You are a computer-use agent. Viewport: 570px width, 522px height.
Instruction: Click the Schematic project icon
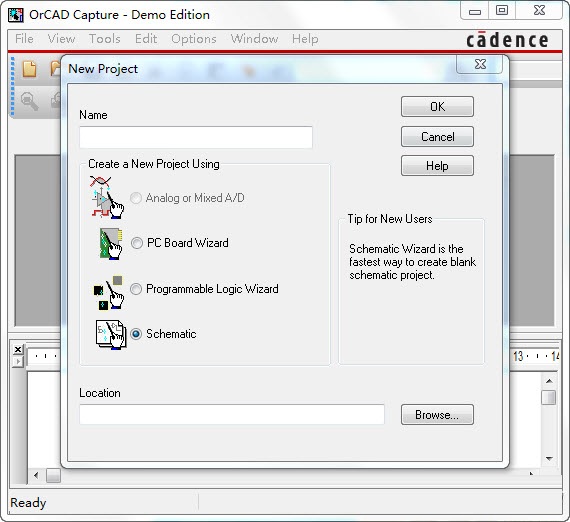pyautogui.click(x=111, y=334)
